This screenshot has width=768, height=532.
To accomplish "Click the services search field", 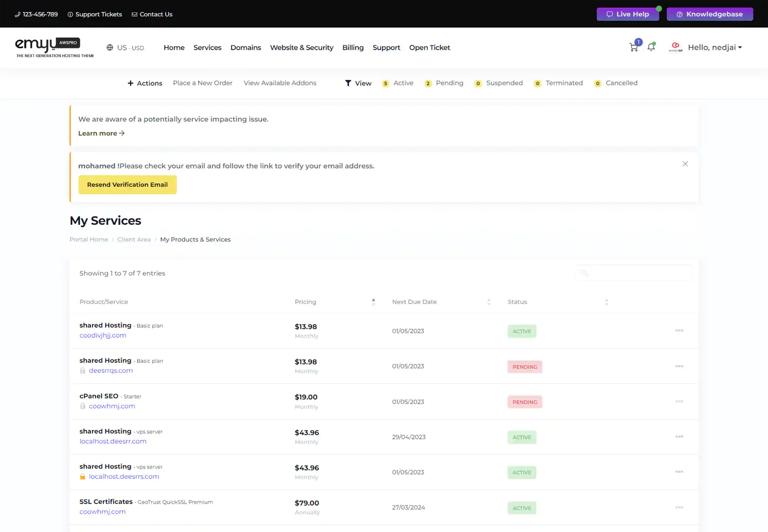I will [x=634, y=273].
